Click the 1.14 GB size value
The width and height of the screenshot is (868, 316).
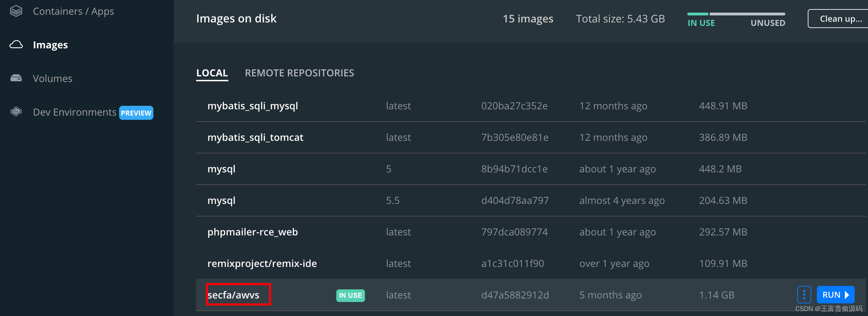(x=717, y=295)
